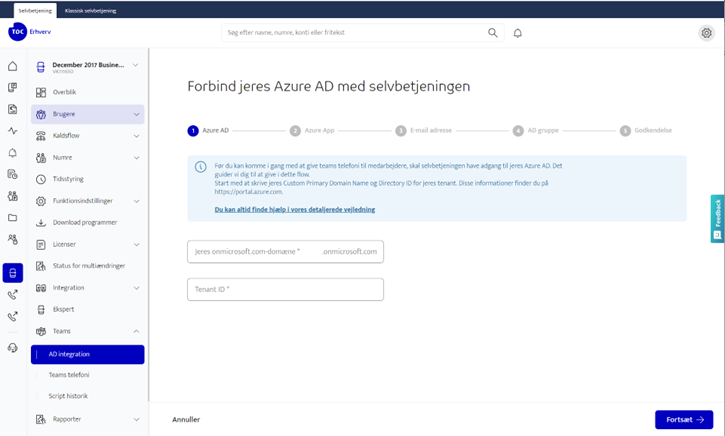Open the folder icon in the left rail
The width and height of the screenshot is (725, 436).
pyautogui.click(x=12, y=217)
